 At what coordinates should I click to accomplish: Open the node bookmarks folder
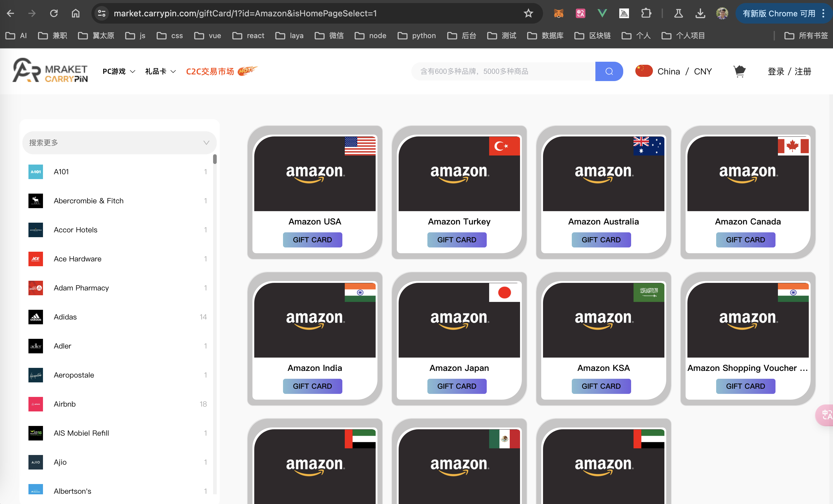click(x=370, y=35)
